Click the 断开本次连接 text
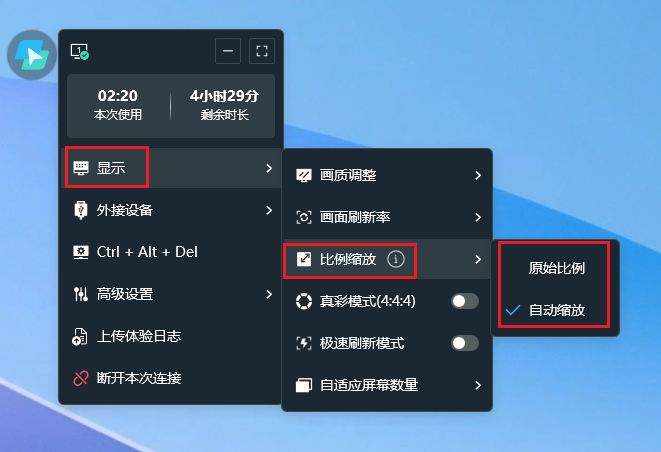Viewport: 661px width, 452px height. 139,378
